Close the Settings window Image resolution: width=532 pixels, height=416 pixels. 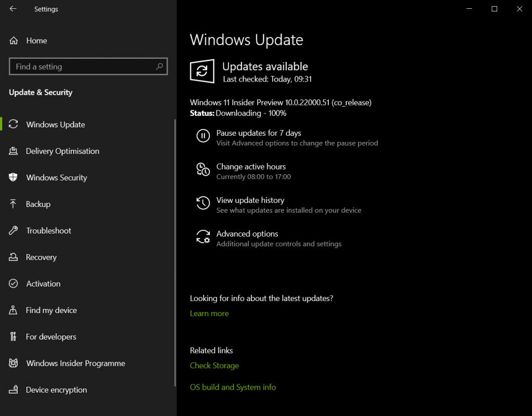(x=520, y=9)
